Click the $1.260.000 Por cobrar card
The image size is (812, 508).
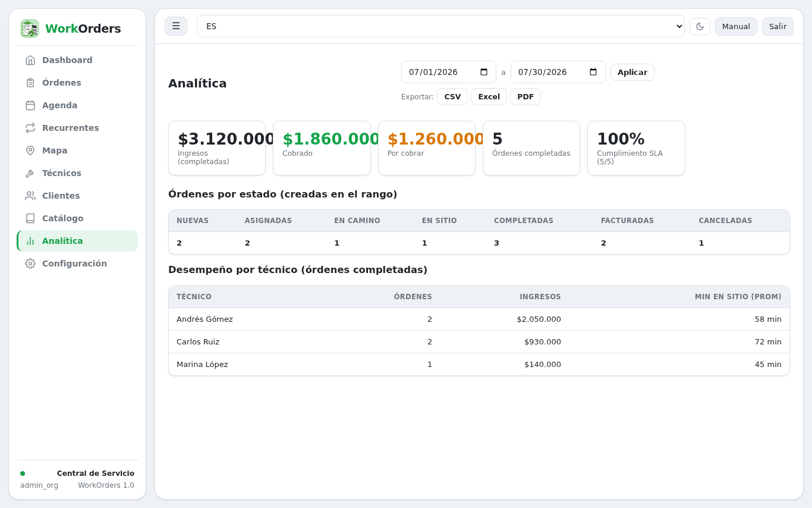click(427, 148)
